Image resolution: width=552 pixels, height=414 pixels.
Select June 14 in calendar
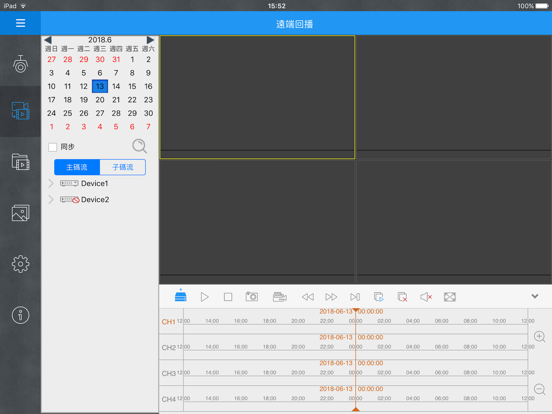click(x=116, y=86)
